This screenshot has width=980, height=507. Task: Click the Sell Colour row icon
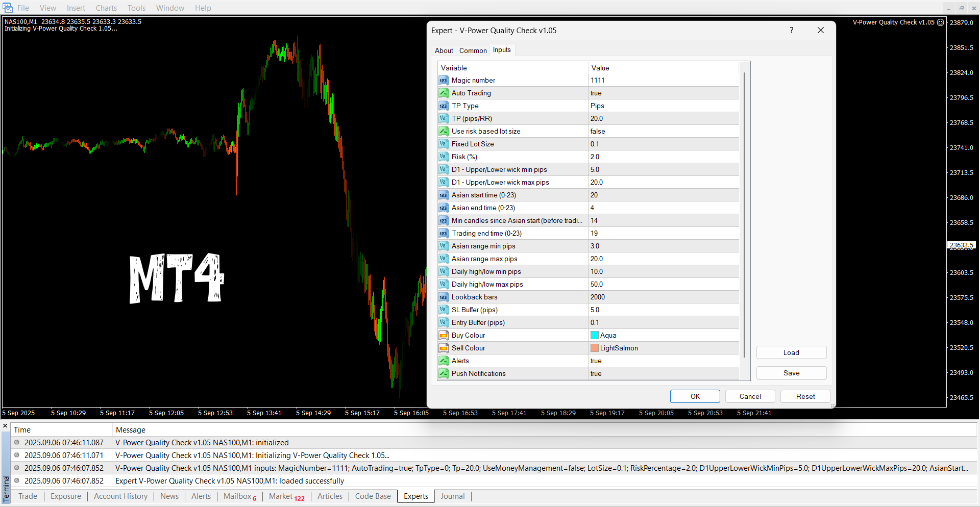pos(444,348)
